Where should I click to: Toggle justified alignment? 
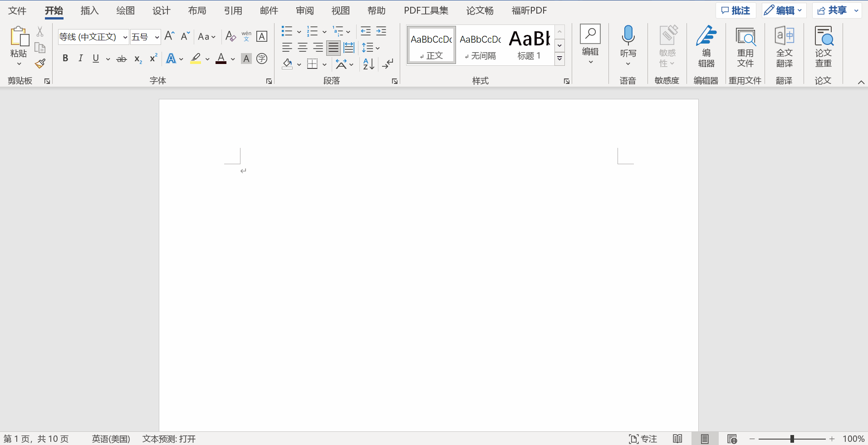[x=333, y=48]
